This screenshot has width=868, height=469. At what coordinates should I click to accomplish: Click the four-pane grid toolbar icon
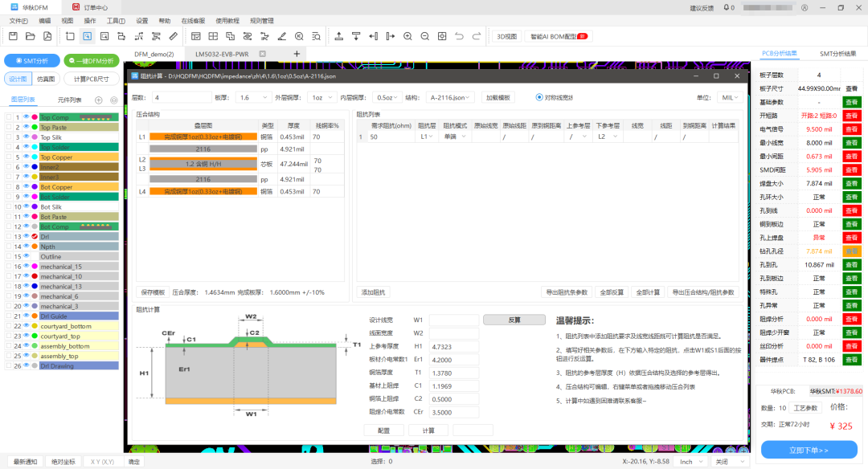pyautogui.click(x=213, y=36)
